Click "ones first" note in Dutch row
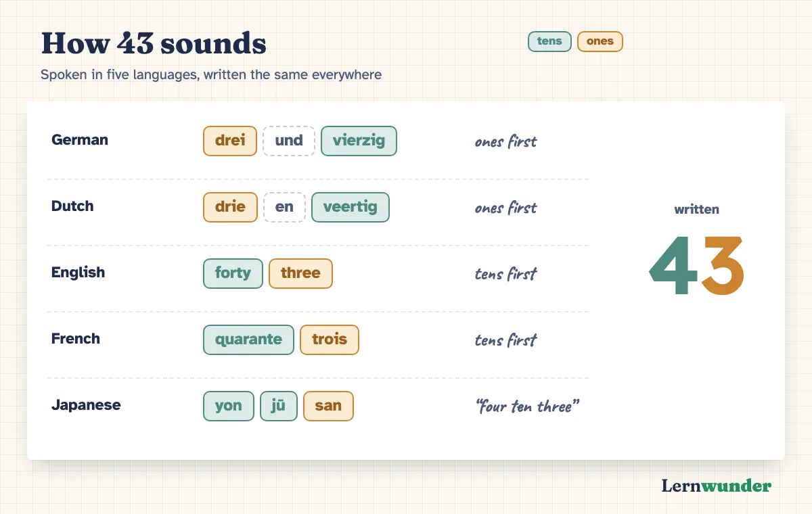 pos(505,208)
